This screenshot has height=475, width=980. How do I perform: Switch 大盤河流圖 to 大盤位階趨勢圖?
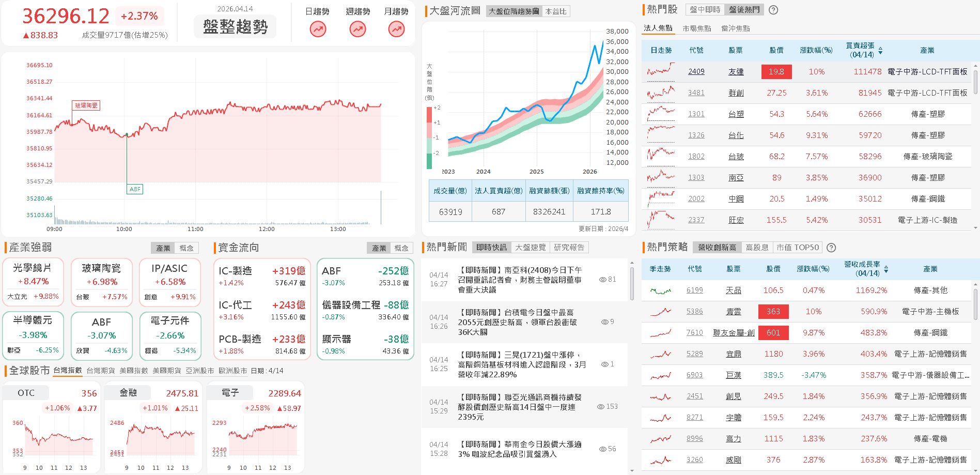514,11
